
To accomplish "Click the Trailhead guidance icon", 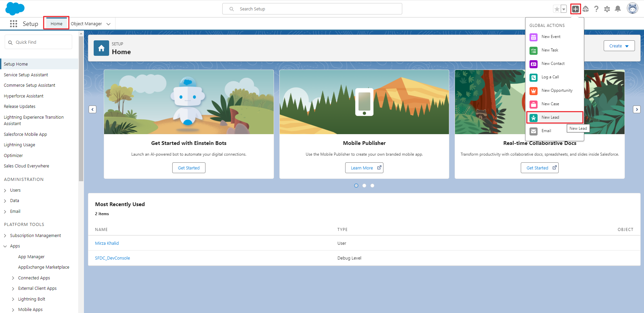I will click(x=586, y=9).
